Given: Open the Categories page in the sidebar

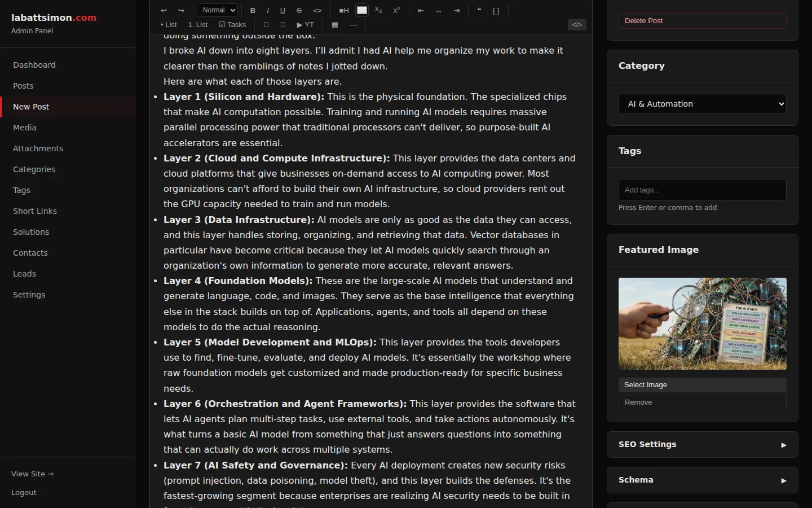Looking at the screenshot, I should pyautogui.click(x=34, y=169).
